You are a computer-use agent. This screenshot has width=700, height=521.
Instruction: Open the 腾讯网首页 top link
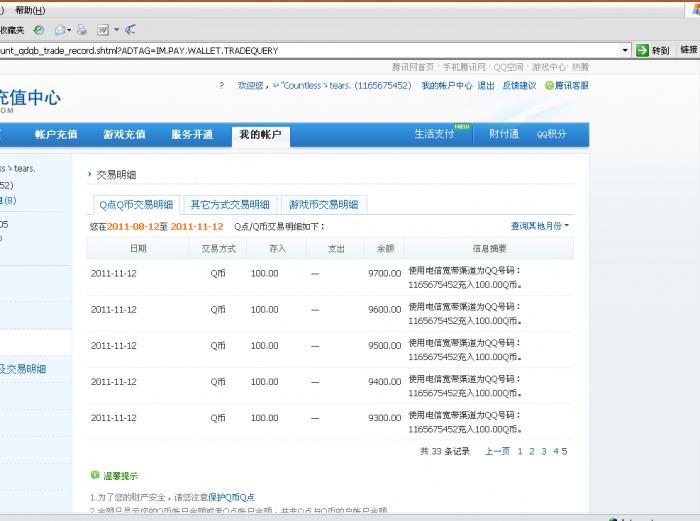click(x=413, y=67)
